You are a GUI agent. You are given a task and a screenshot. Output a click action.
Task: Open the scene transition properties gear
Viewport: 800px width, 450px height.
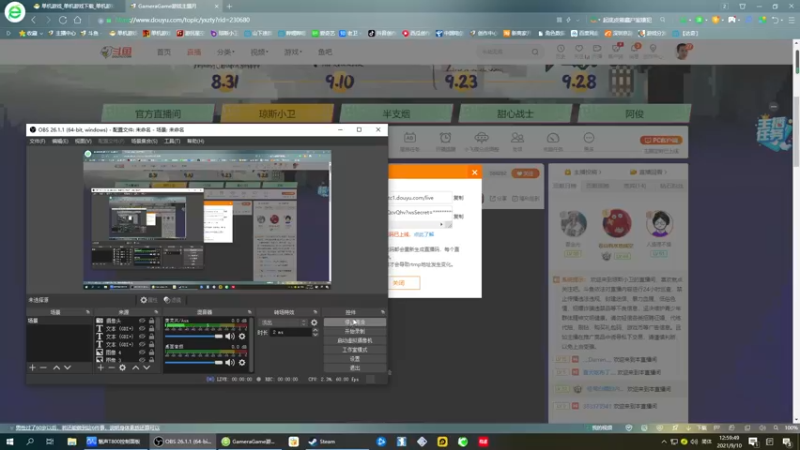click(x=314, y=322)
